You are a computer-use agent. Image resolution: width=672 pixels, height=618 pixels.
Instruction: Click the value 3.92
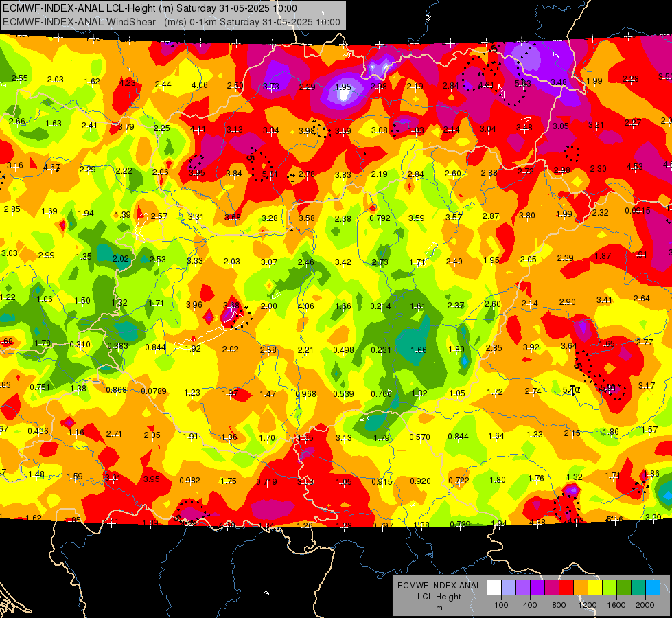pos(531,347)
